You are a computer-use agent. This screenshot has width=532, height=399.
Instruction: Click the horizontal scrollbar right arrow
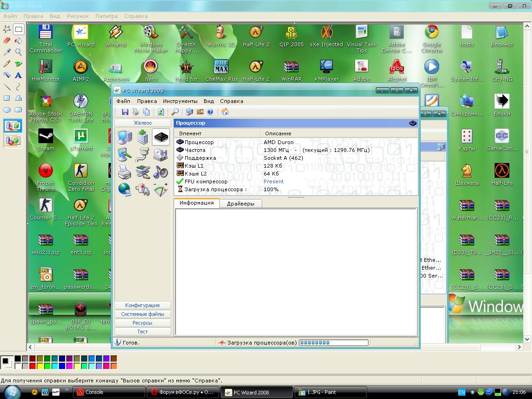[519, 347]
